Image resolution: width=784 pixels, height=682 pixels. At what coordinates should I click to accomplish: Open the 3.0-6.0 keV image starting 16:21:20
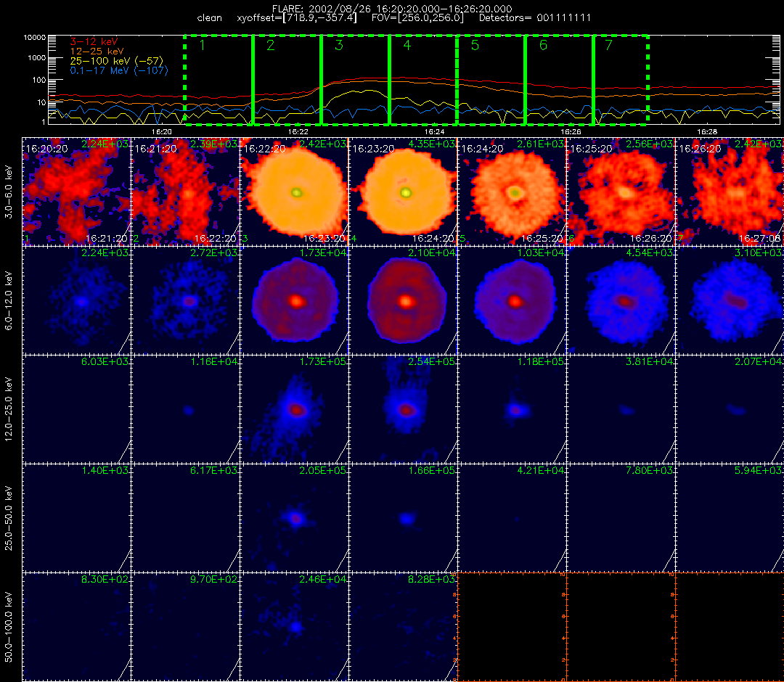coord(186,192)
